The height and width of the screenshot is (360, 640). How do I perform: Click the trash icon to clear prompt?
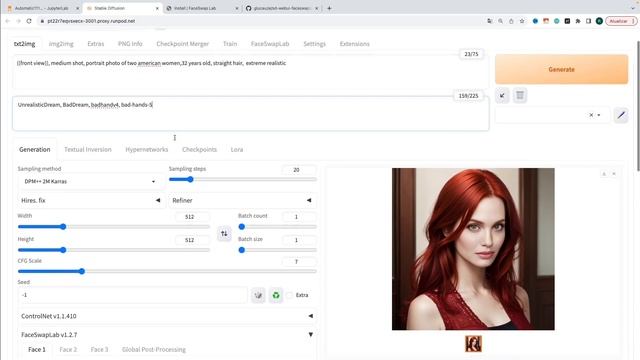pos(520,96)
